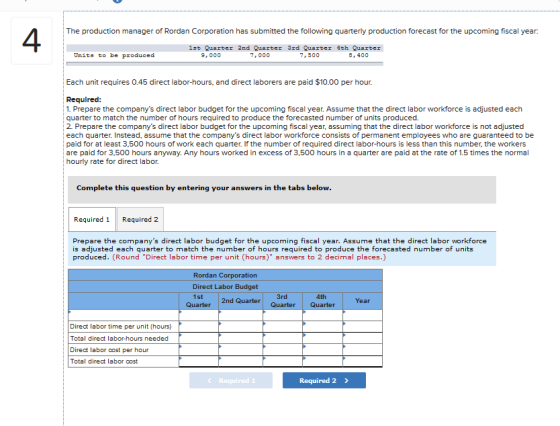560x426 pixels.
Task: Select 4th Quarter direct labor cost per hour cell
Action: [322, 350]
